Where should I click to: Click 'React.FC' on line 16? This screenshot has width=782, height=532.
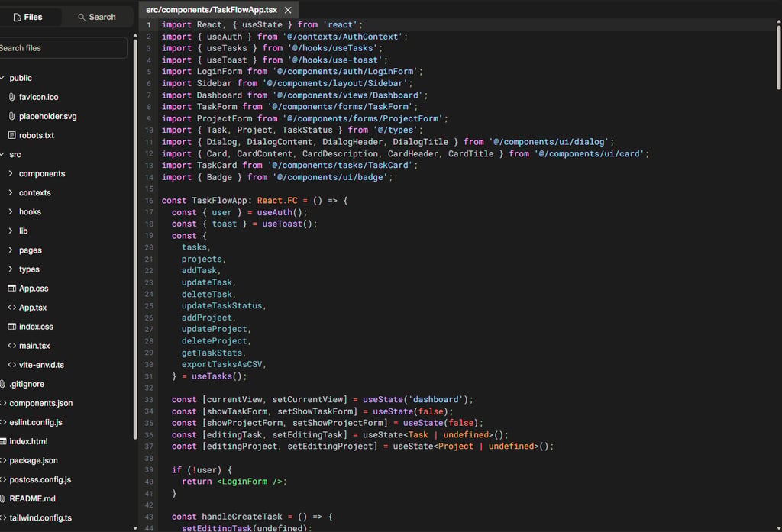point(277,201)
